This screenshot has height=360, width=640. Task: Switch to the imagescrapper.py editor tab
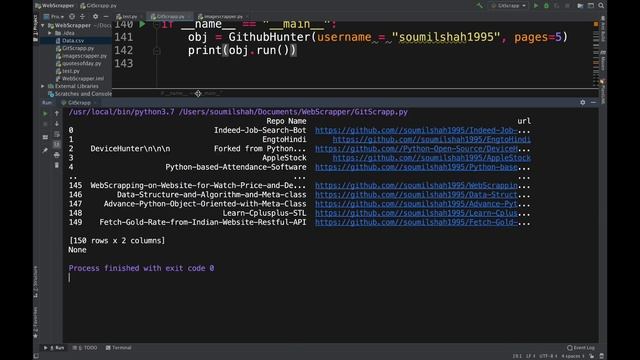pyautogui.click(x=222, y=17)
